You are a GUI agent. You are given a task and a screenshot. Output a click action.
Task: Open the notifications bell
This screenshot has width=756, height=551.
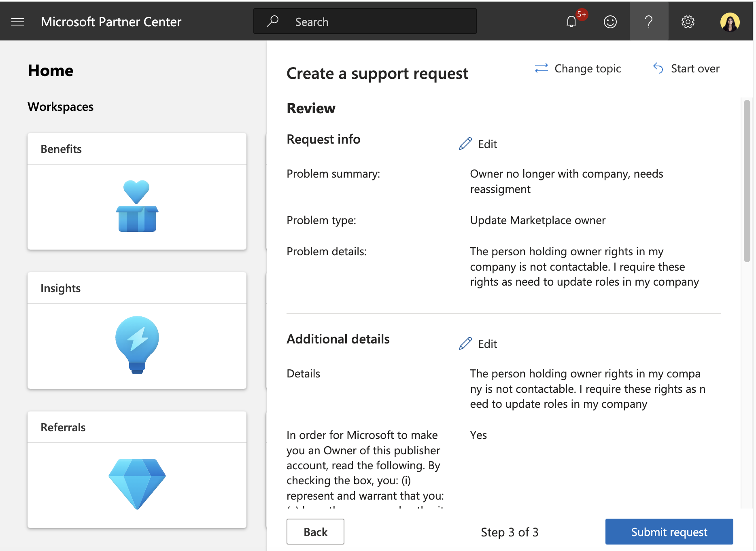point(571,21)
